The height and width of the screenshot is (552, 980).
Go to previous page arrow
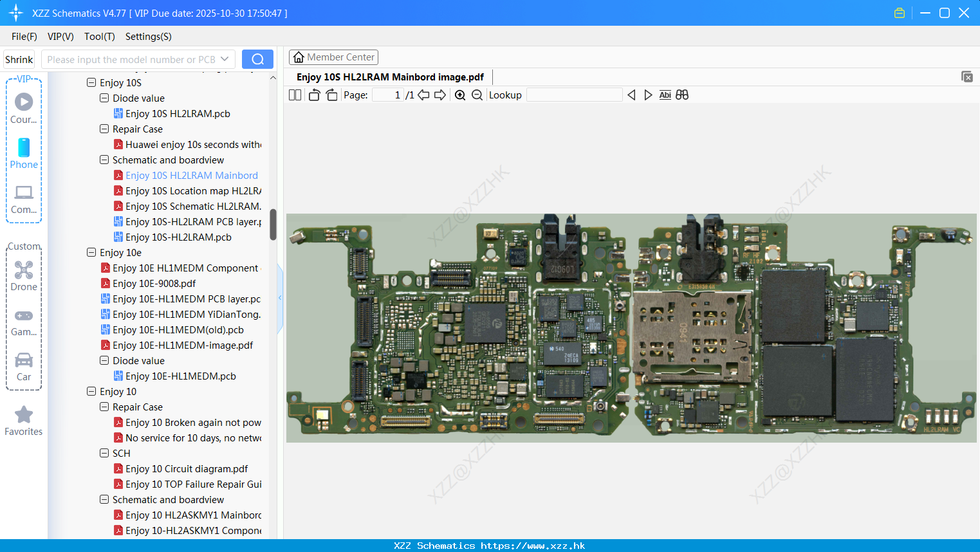(423, 95)
